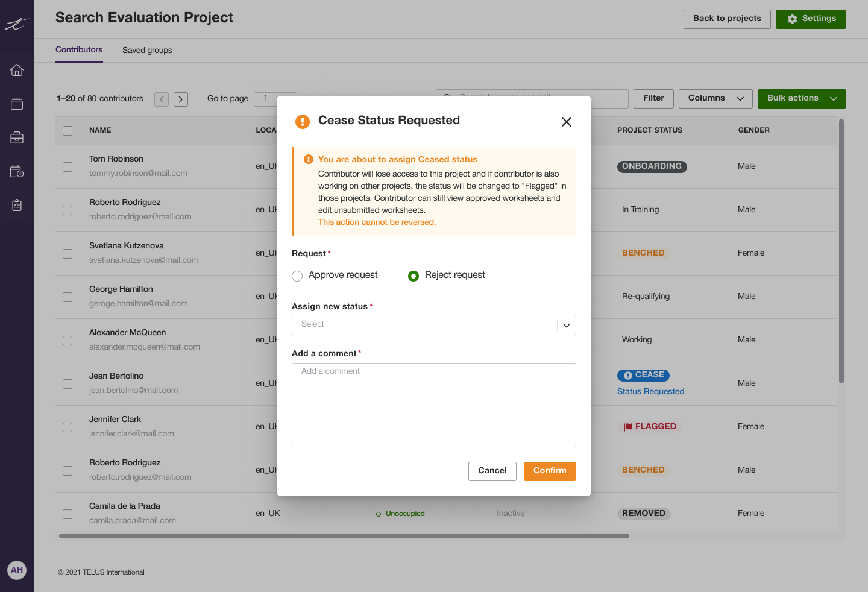Select the Reject request radio button
The height and width of the screenshot is (592, 868).
(x=414, y=276)
